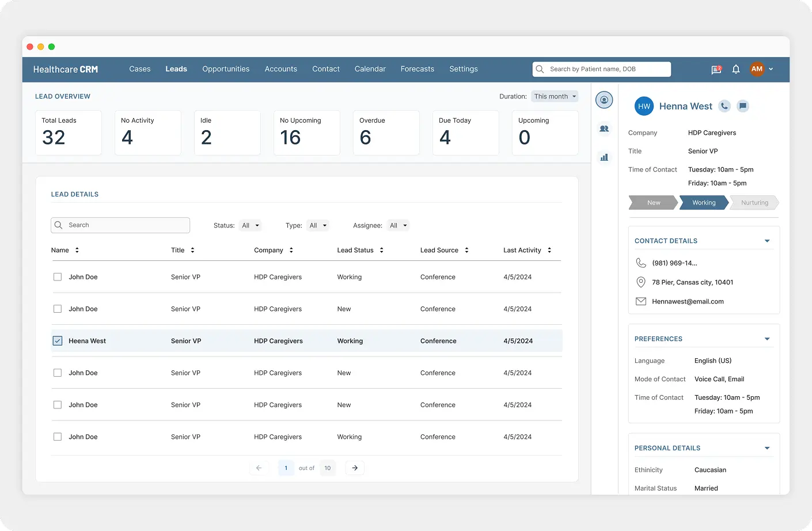This screenshot has height=531, width=812.
Task: Open the Calendar menu item
Action: (370, 69)
